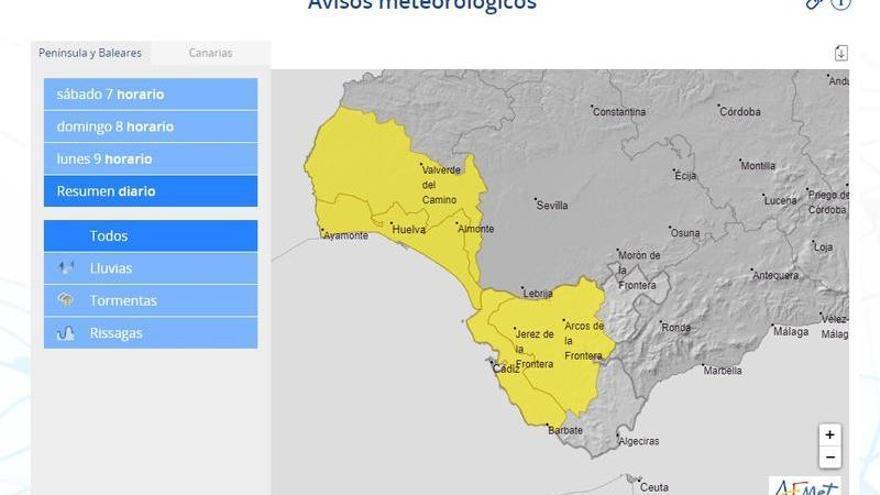This screenshot has width=880, height=495.
Task: Click the Sevilla label on the map
Action: coord(552,206)
